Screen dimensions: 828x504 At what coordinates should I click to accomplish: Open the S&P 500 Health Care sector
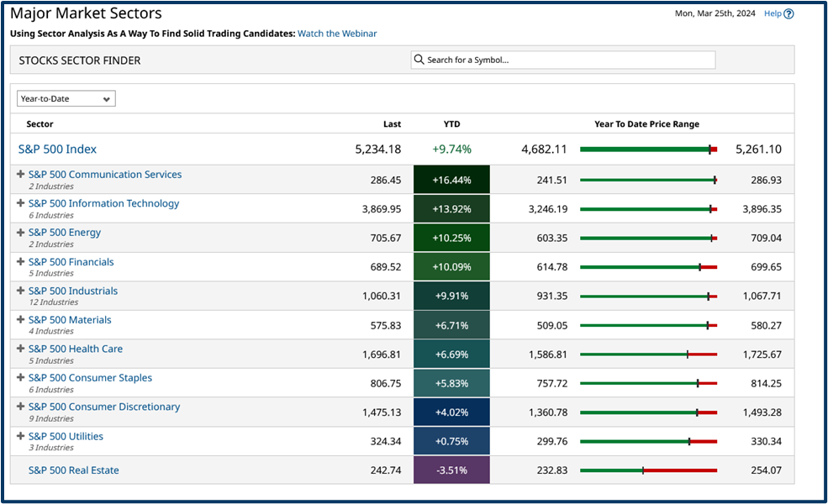(76, 348)
